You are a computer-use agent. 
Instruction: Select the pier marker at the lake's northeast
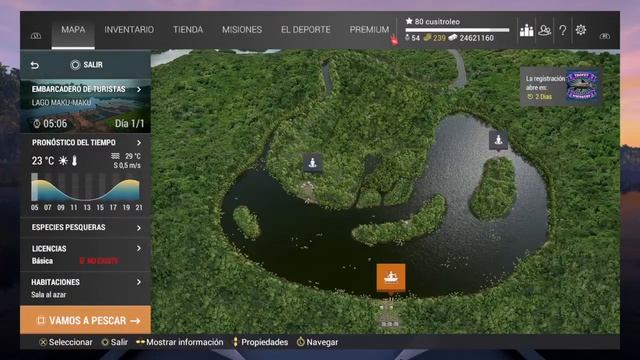click(498, 140)
